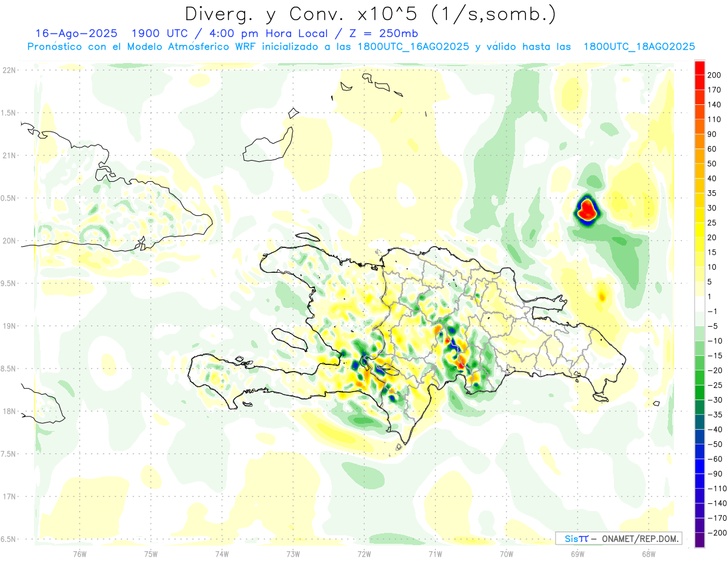Click the "17N" latitude label
Screen dimensions: 728x562
coord(8,497)
